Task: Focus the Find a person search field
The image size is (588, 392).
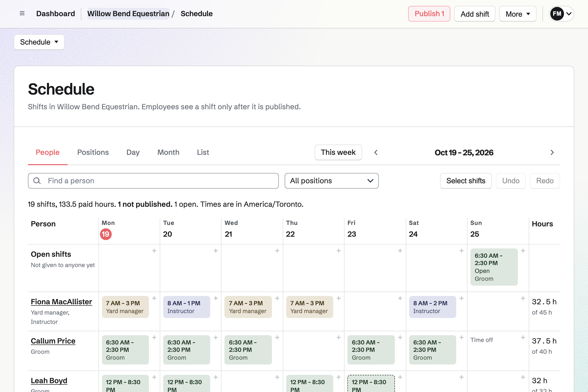Action: click(x=153, y=181)
